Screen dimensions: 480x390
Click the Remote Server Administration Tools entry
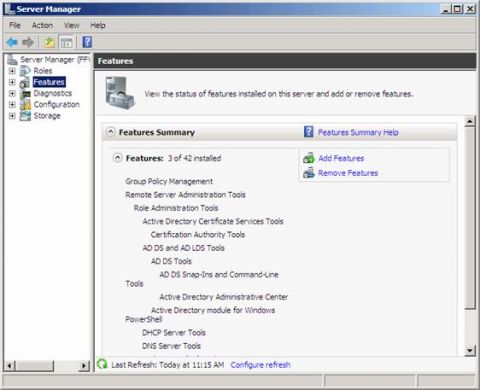coord(185,195)
